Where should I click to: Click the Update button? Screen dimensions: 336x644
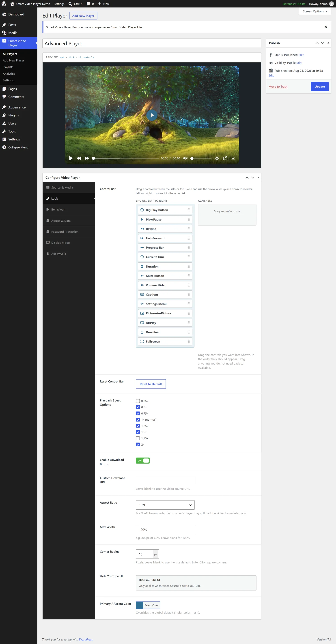(320, 87)
